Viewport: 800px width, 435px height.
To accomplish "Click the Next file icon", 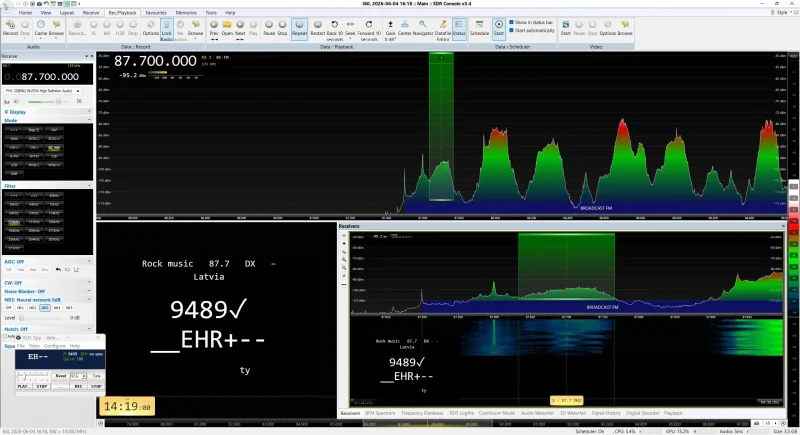I will pos(240,30).
